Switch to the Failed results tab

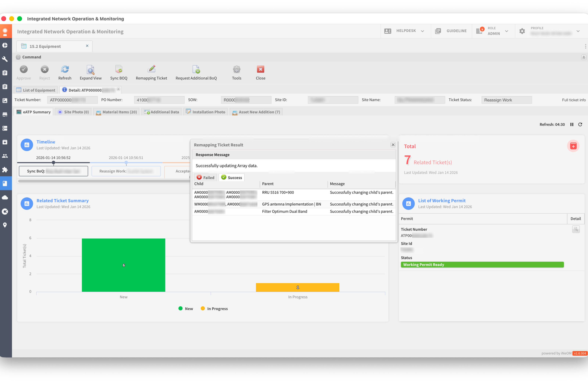(206, 177)
